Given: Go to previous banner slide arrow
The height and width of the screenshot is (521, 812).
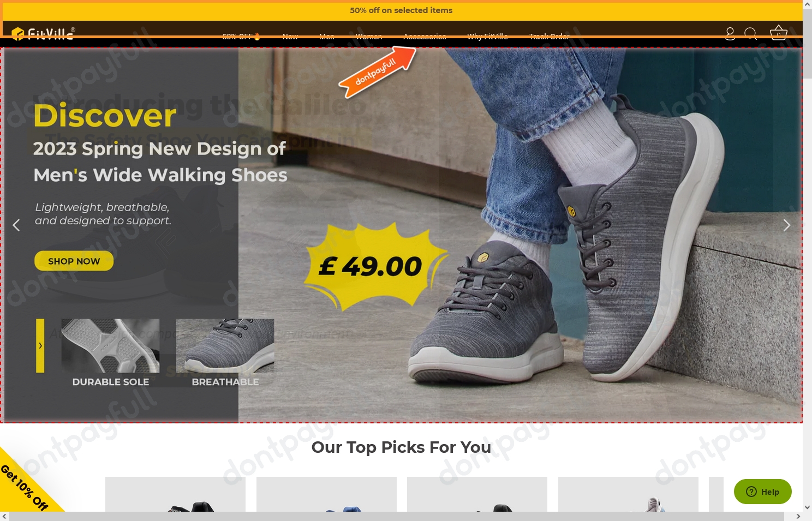Looking at the screenshot, I should tap(16, 225).
